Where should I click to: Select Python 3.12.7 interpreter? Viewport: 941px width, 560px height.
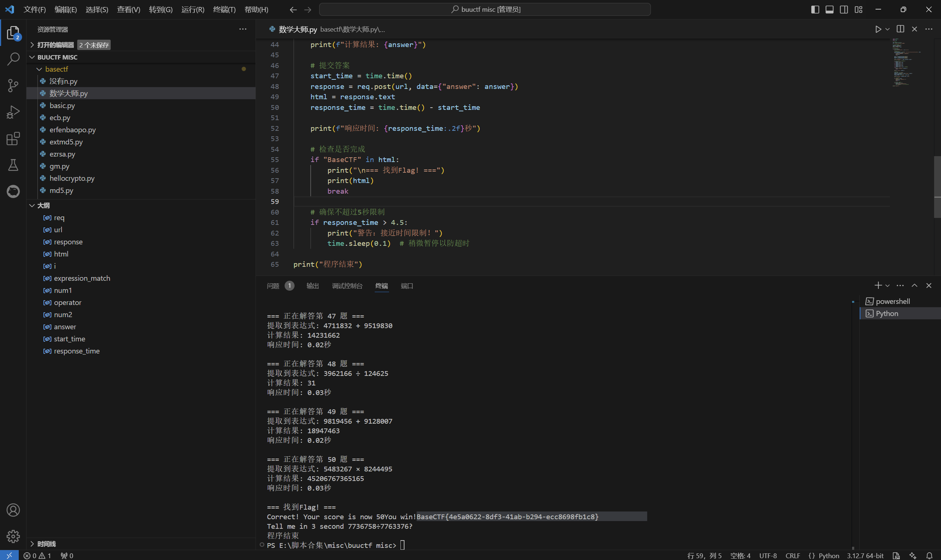865,556
